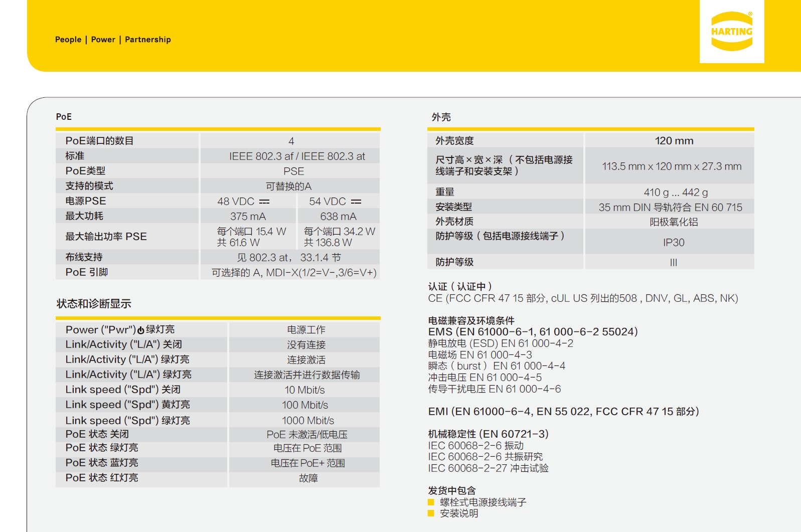This screenshot has width=801, height=532.
Task: Click the "410 g ... 442 g" value
Action: 676,193
